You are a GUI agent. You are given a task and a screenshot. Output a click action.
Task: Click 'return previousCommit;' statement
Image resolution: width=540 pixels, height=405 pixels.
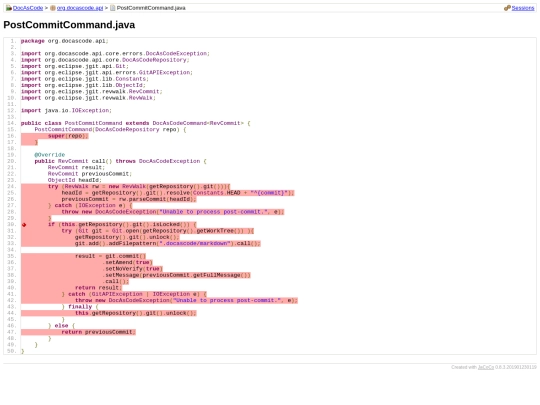click(x=98, y=332)
